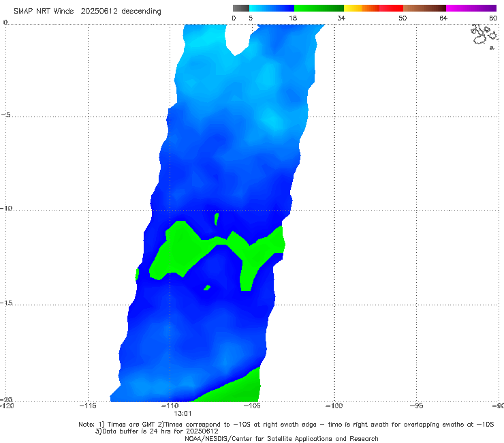Image resolution: width=504 pixels, height=443 pixels.
Task: Click the island outlines in the top-right corner
Action: click(x=484, y=36)
